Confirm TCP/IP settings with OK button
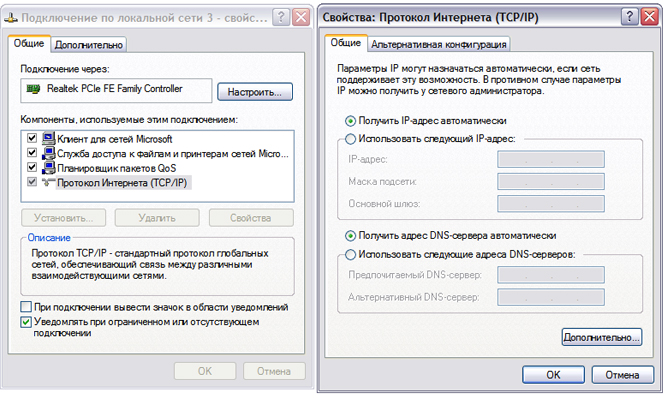The image size is (669, 398). click(553, 375)
